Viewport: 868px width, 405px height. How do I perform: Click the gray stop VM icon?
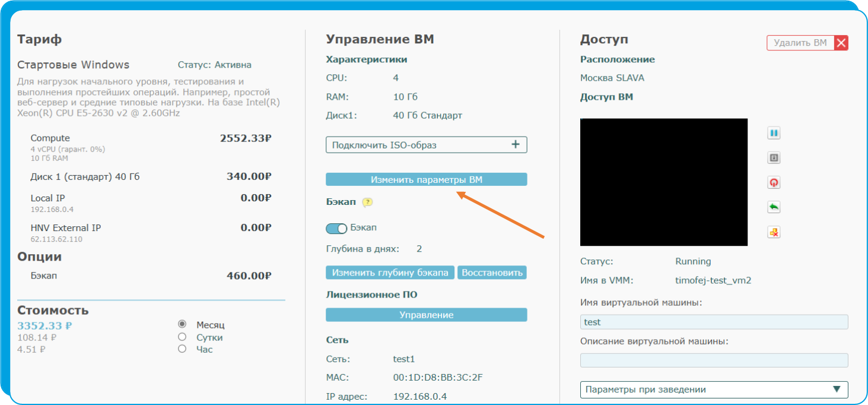click(x=774, y=158)
